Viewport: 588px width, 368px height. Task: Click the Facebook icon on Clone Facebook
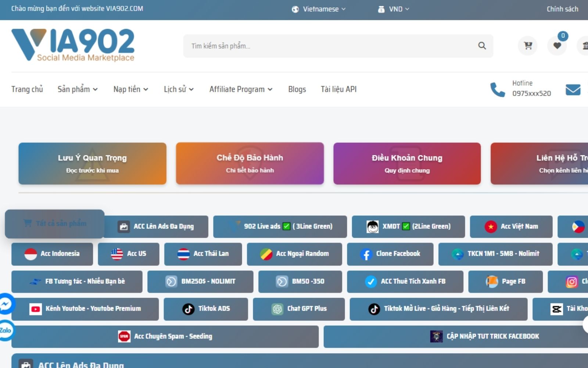pos(366,254)
